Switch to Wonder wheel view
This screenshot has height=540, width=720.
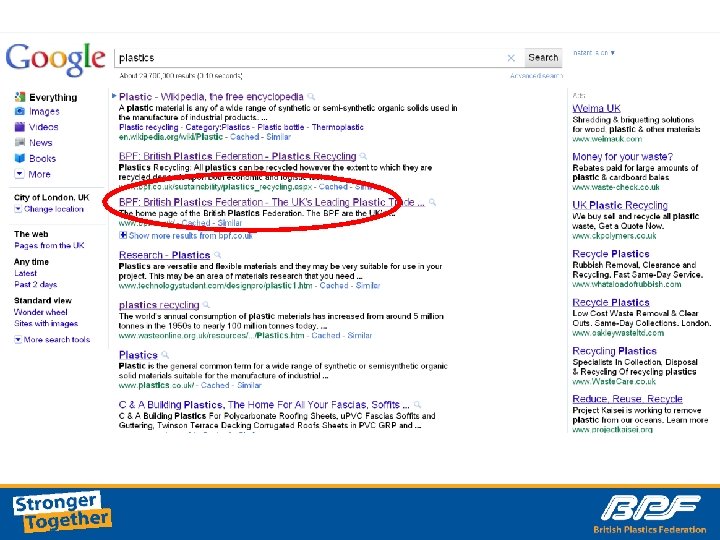(x=40, y=312)
